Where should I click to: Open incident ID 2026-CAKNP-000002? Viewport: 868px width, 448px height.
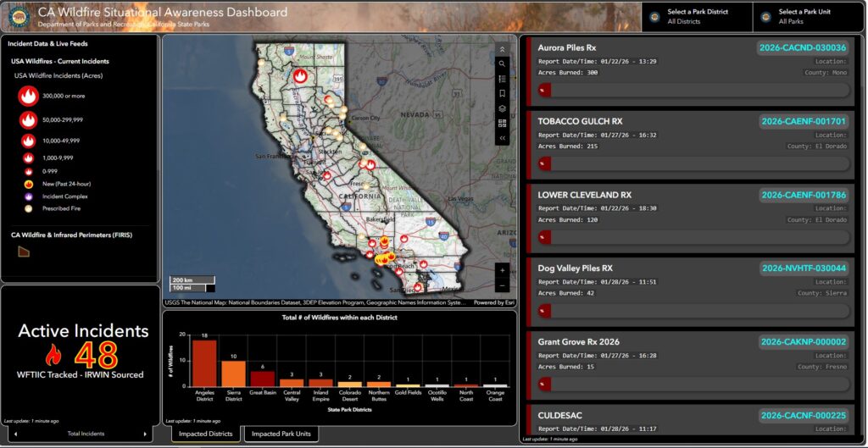tap(804, 342)
